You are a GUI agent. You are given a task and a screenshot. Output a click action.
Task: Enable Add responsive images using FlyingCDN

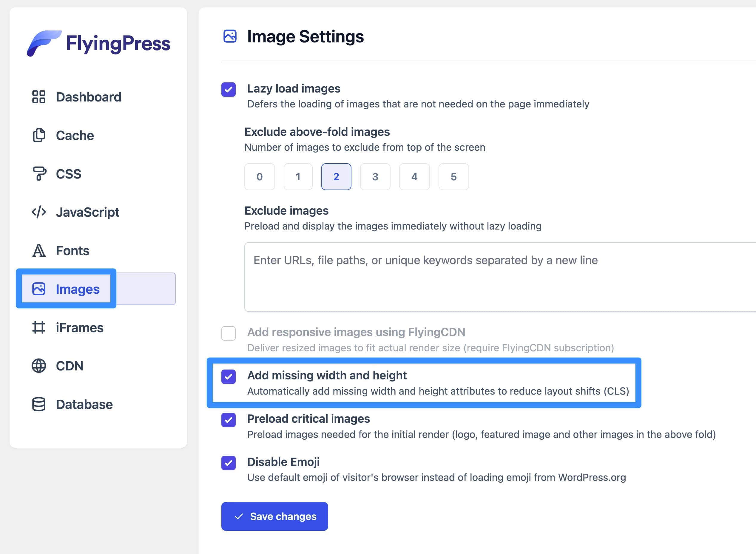tap(228, 333)
